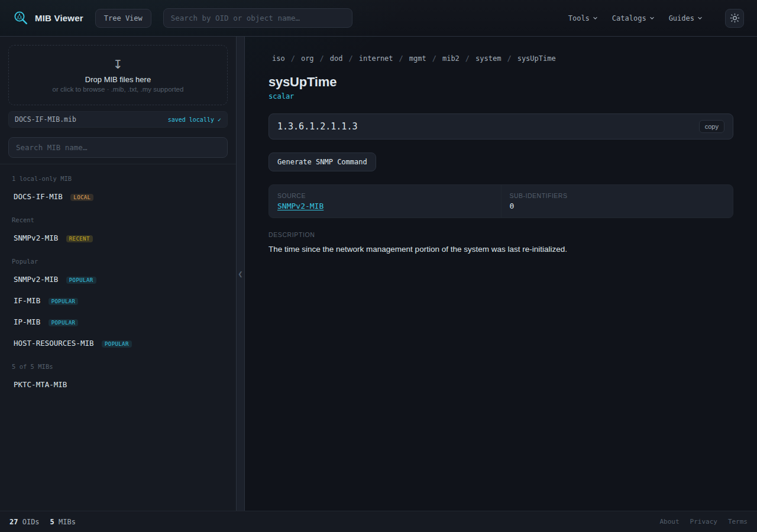The height and width of the screenshot is (532, 757).
Task: Select PKTC-MTA-MIB in the list
Action: click(x=118, y=385)
